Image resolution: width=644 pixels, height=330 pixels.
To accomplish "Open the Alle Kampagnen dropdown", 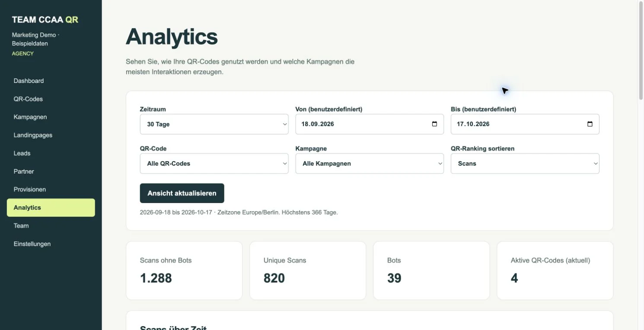I will [370, 164].
